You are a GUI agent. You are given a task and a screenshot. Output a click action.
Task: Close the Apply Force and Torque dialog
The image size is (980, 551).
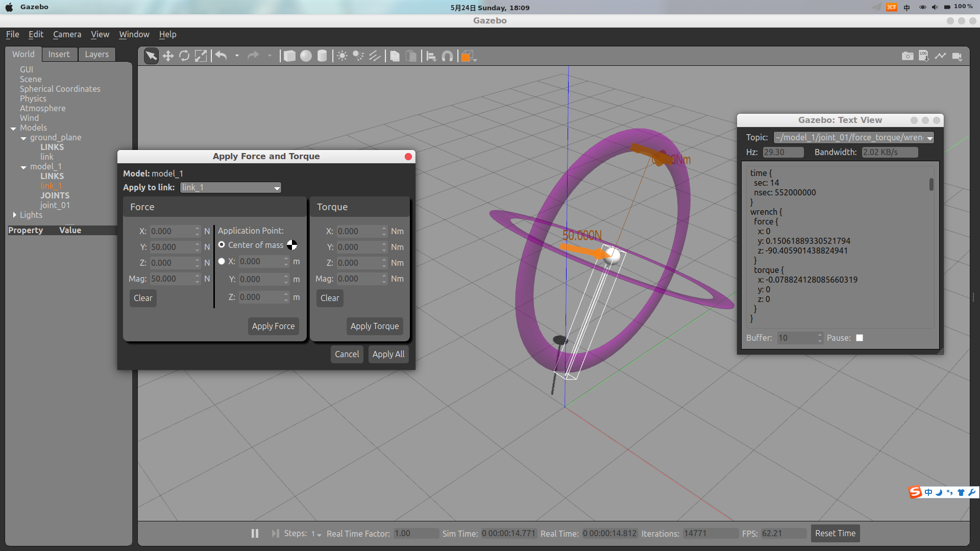click(408, 157)
